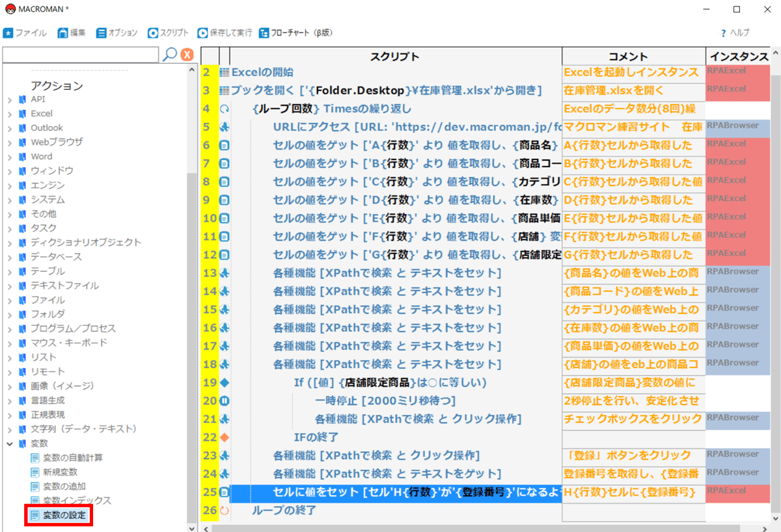The height and width of the screenshot is (532, 781).
Task: Click the red RPAExcel instance cell on row 2
Action: point(737,73)
